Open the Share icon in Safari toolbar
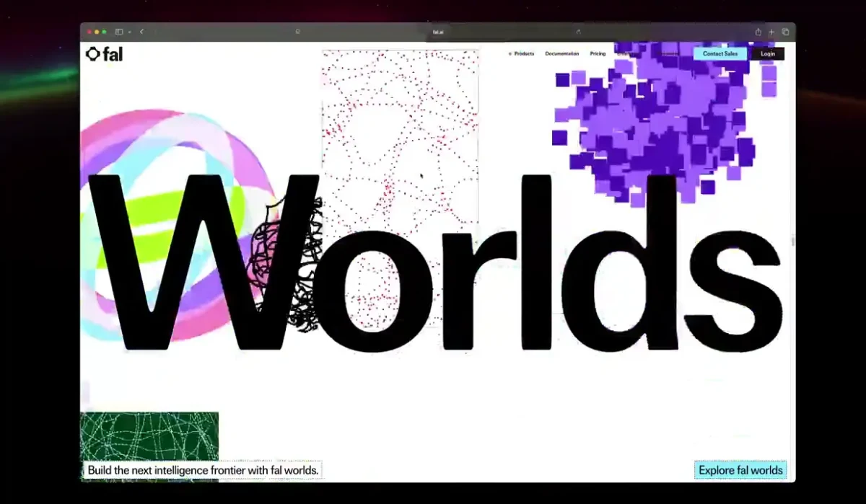This screenshot has height=504, width=866. [x=758, y=32]
